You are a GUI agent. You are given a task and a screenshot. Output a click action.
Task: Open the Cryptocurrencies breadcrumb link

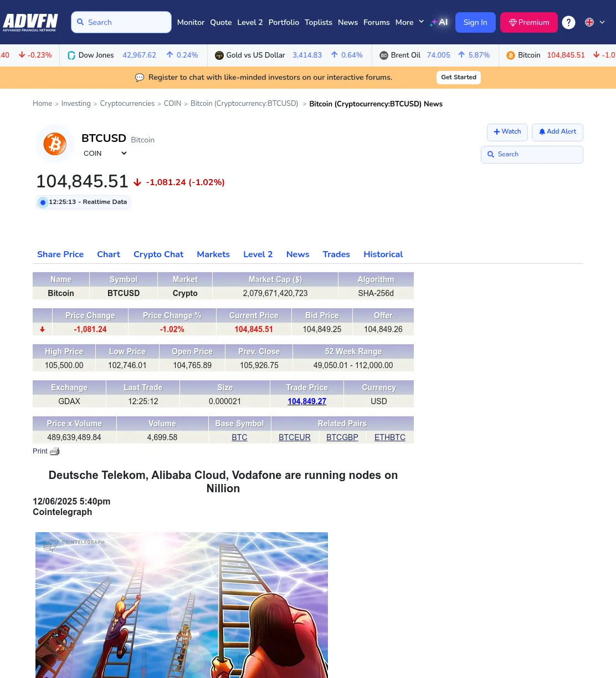pyautogui.click(x=127, y=104)
